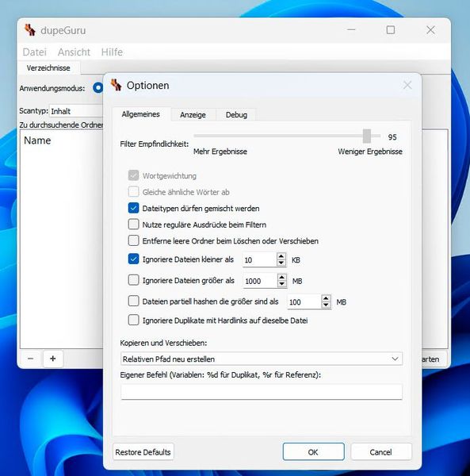Switch to the Anzeige tab
The image size is (470, 476).
point(193,115)
